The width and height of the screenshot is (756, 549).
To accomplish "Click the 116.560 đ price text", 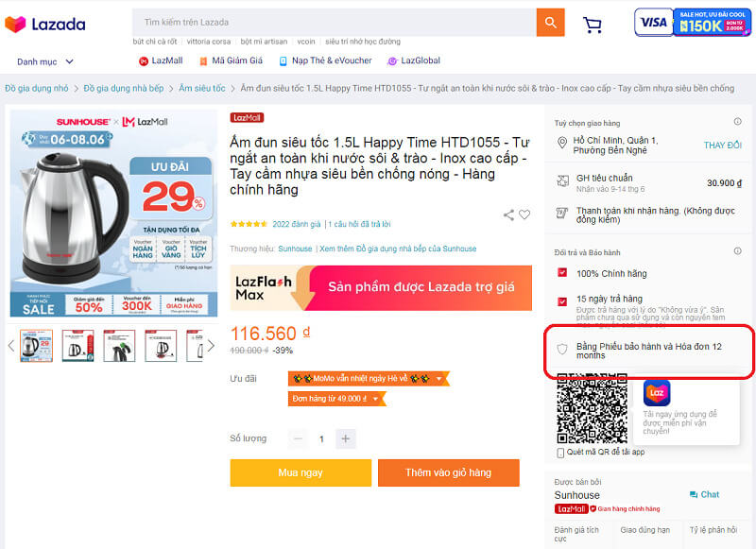I will pyautogui.click(x=270, y=334).
